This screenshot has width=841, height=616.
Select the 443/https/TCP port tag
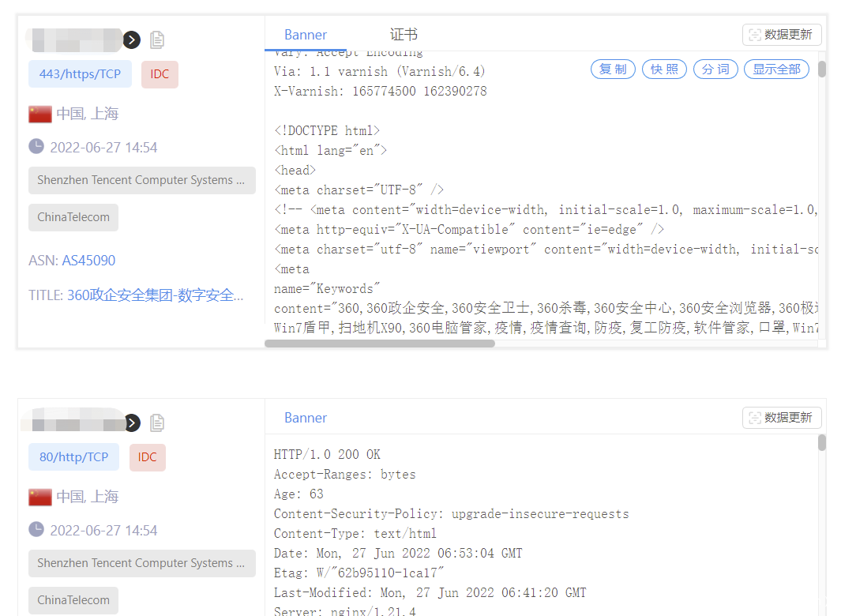pyautogui.click(x=80, y=74)
